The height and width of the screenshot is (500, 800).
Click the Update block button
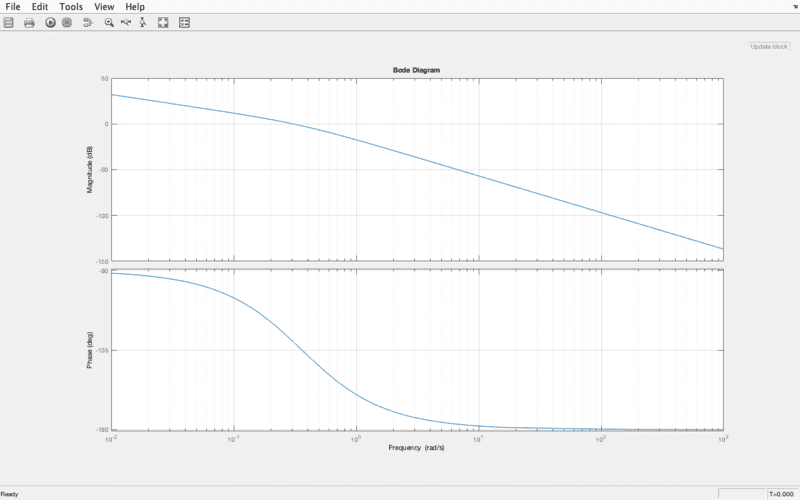769,46
